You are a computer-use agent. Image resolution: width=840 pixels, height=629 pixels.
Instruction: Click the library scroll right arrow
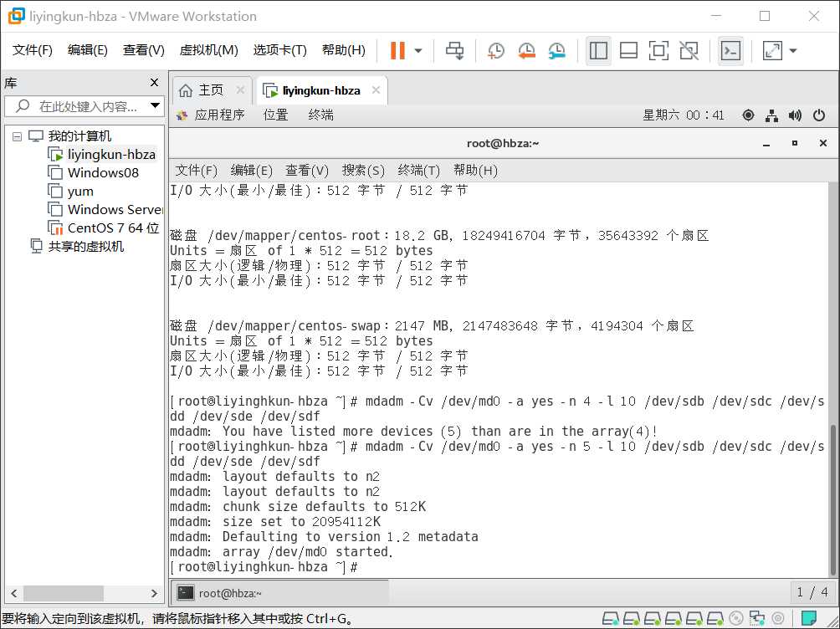[x=154, y=593]
